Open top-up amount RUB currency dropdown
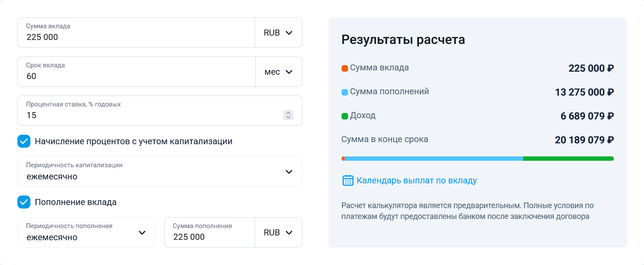This screenshot has width=644, height=265. (x=278, y=232)
